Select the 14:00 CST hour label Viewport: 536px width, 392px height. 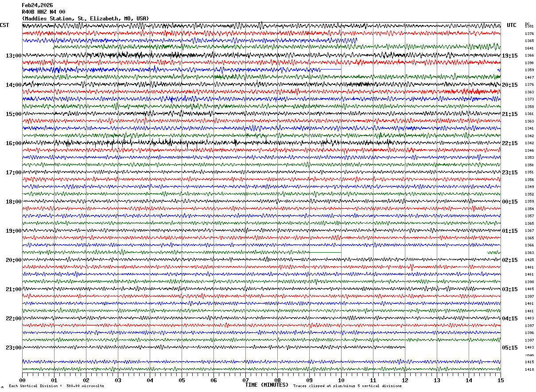[x=13, y=85]
